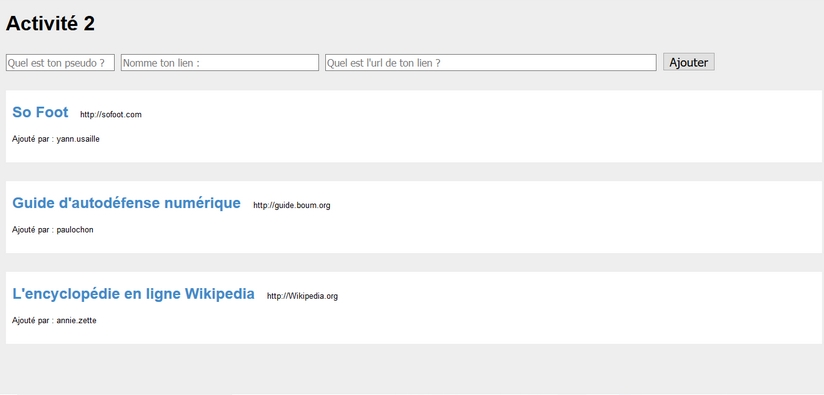Viewport: 824px width, 395px height.
Task: Open the So Foot link
Action: click(40, 112)
